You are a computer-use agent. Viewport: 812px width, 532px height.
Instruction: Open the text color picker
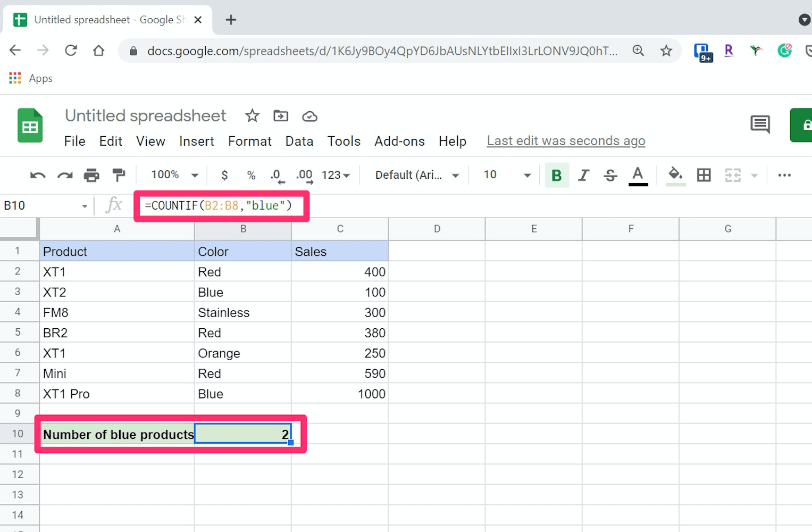638,176
